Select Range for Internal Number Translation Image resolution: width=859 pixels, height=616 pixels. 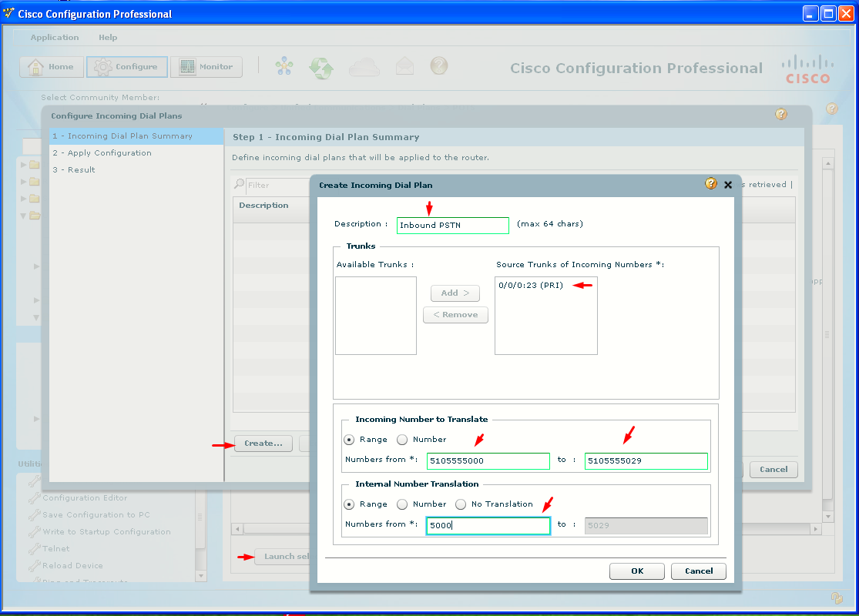349,504
